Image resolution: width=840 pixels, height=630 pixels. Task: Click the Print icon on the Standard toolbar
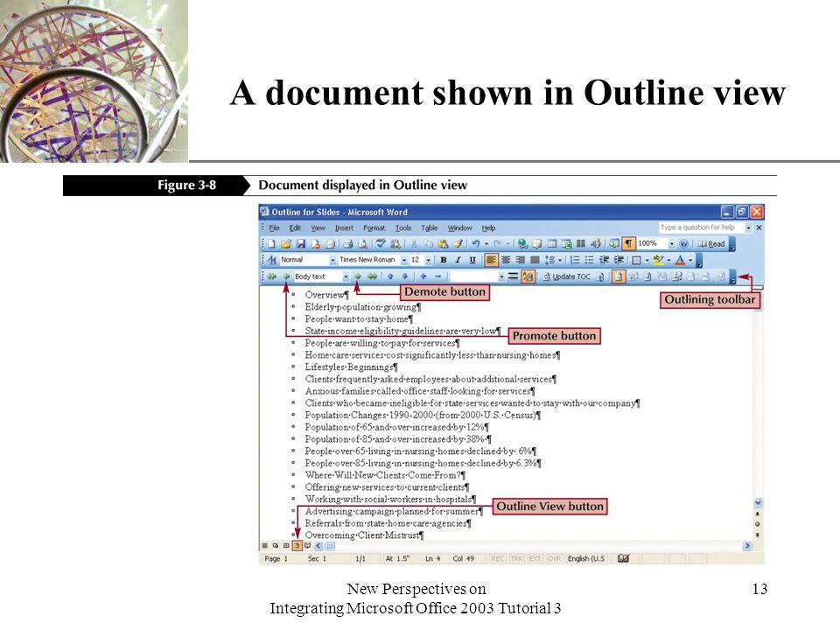347,244
